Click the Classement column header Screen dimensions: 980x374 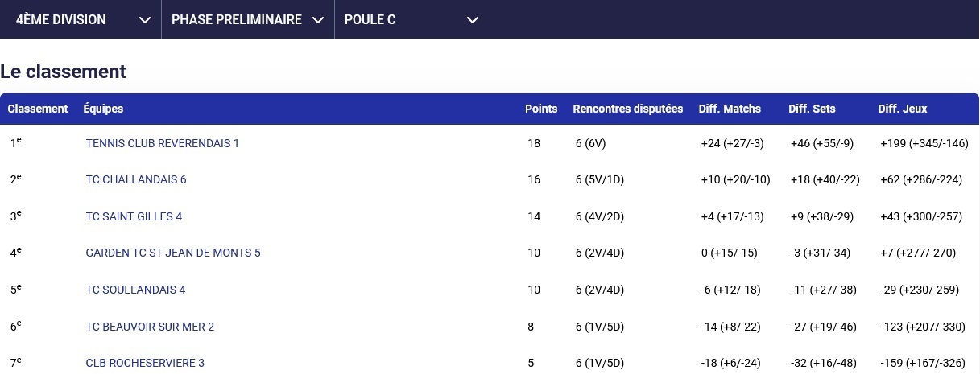point(38,109)
